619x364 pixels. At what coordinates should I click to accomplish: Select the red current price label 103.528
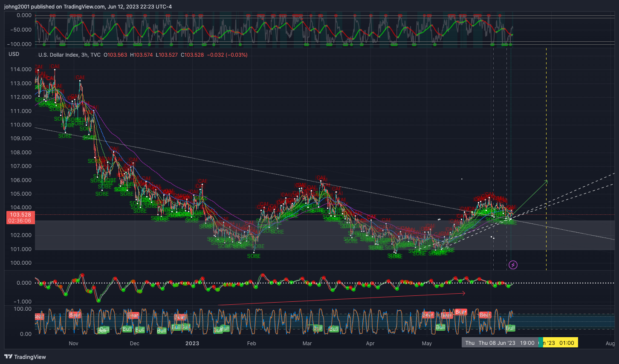pos(20,215)
